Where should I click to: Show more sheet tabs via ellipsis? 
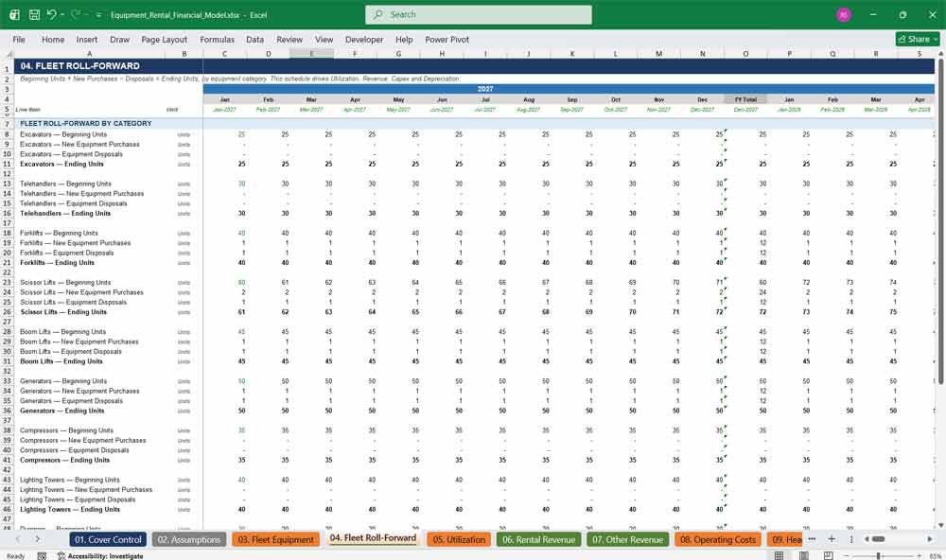pos(812,539)
